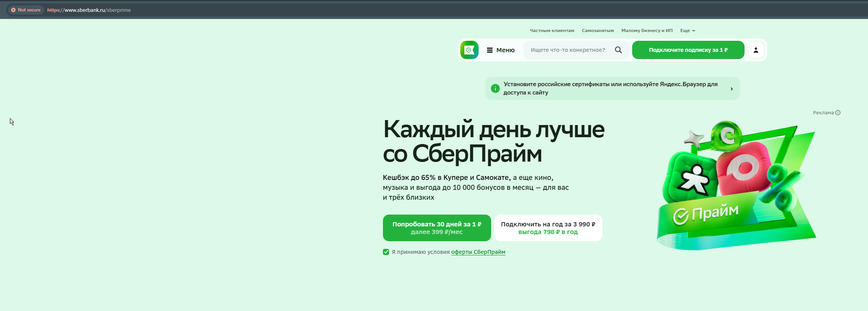Open Малому бизнесу и ИП section
Image resolution: width=868 pixels, height=311 pixels.
click(647, 30)
